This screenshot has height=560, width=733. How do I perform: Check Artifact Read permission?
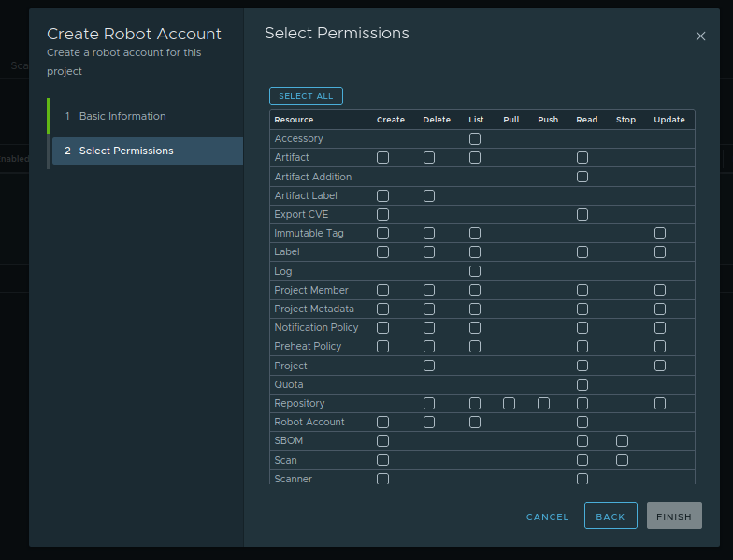click(582, 157)
